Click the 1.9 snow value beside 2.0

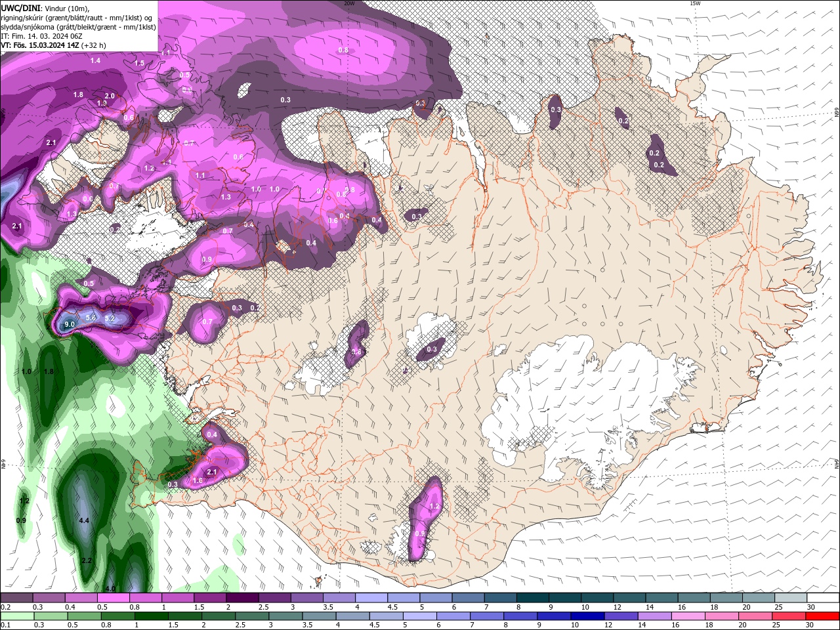coord(102,103)
